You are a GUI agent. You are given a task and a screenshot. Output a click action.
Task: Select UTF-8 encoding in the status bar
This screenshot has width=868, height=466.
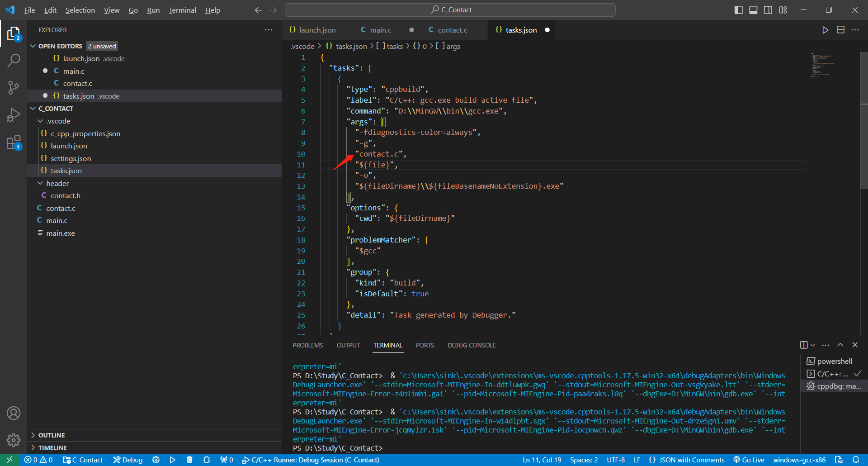point(616,460)
